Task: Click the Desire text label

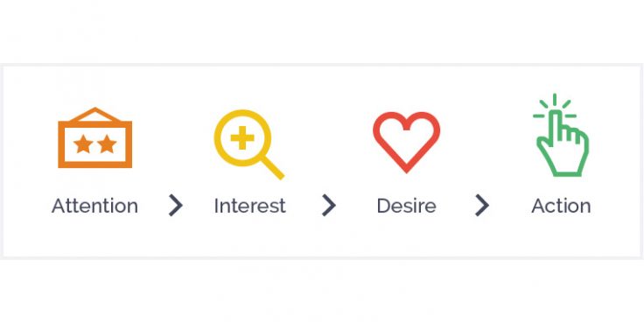Action: pyautogui.click(x=406, y=206)
